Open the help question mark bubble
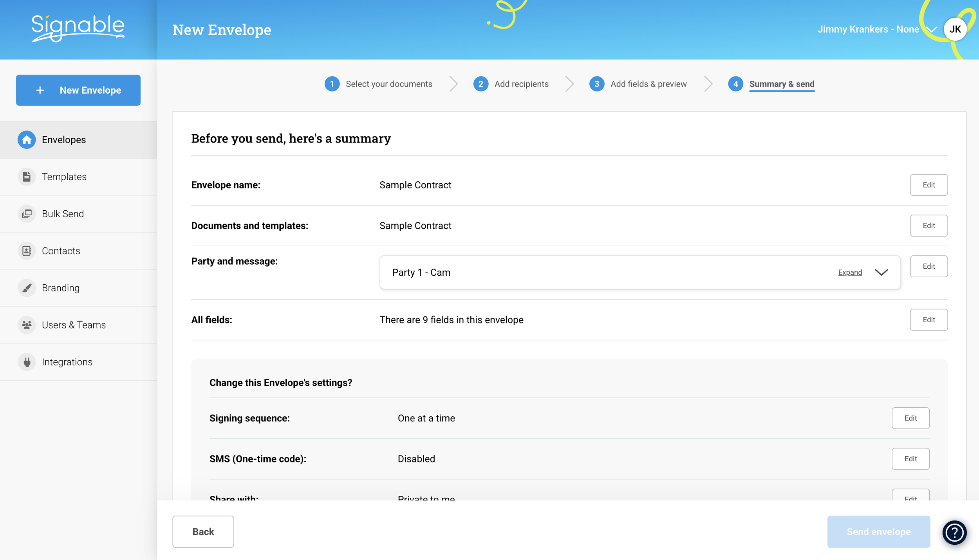This screenshot has height=560, width=979. 954,532
